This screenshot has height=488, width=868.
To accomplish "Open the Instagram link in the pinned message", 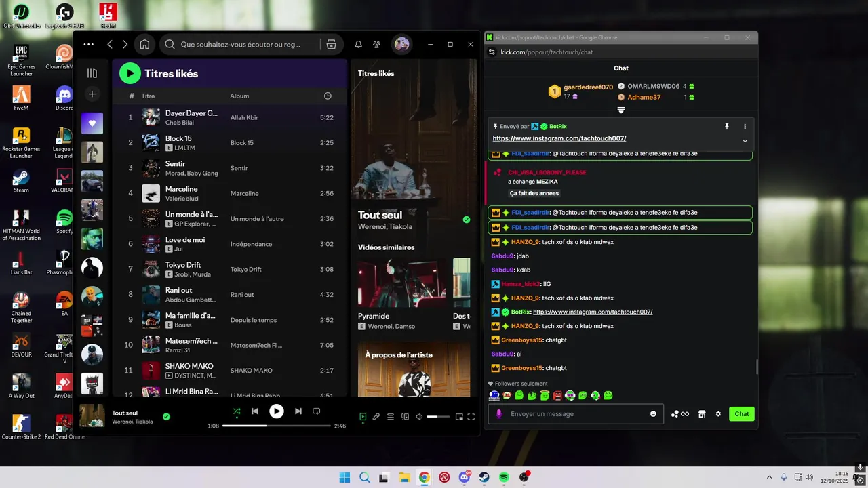I will [x=559, y=138].
